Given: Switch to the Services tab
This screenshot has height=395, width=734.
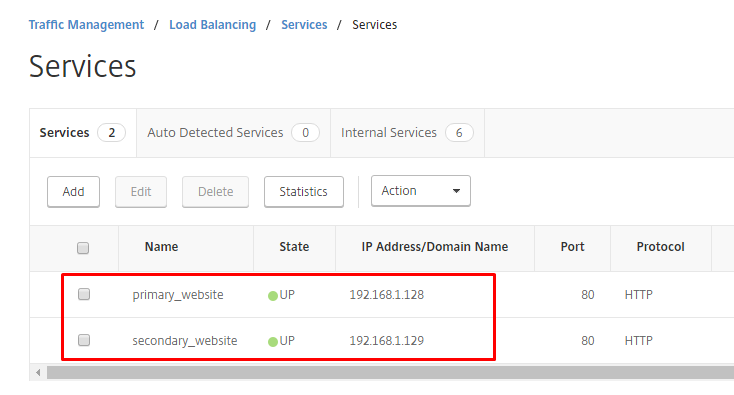Looking at the screenshot, I should [83, 133].
